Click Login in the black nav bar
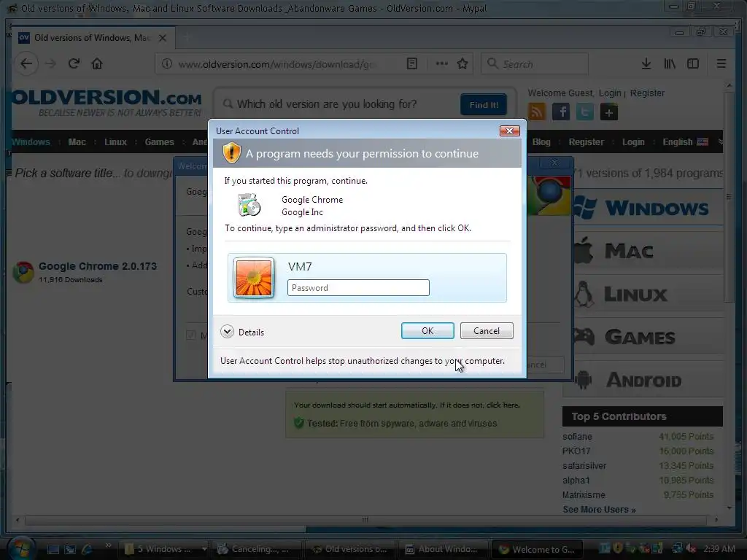Image resolution: width=747 pixels, height=560 pixels. (633, 142)
